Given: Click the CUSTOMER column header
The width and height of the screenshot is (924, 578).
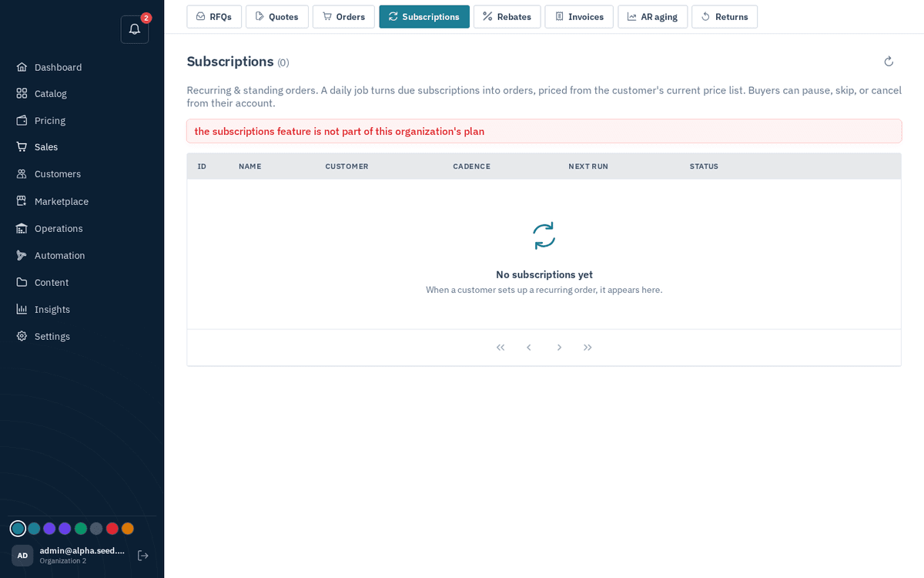Looking at the screenshot, I should pos(346,166).
